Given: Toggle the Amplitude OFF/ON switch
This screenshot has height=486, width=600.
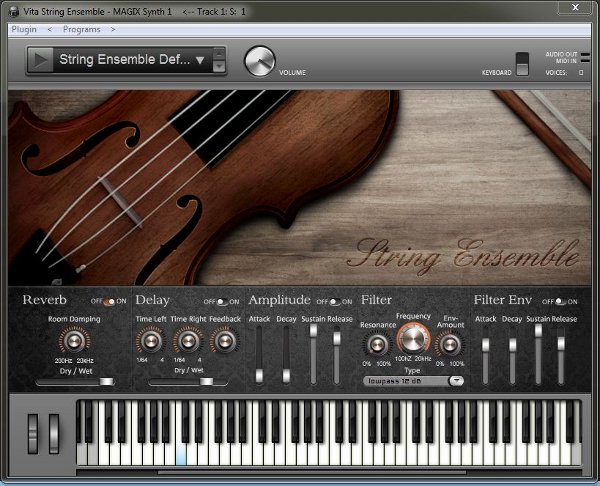Looking at the screenshot, I should pos(335,302).
